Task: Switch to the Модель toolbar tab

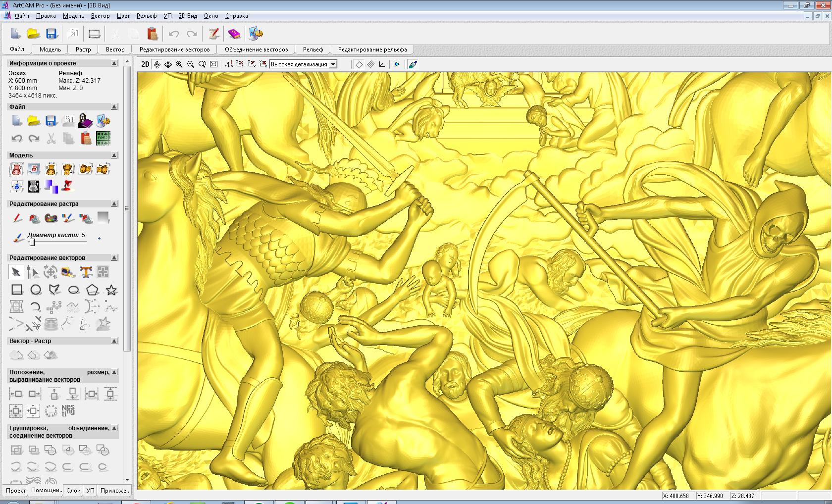Action: (x=51, y=50)
